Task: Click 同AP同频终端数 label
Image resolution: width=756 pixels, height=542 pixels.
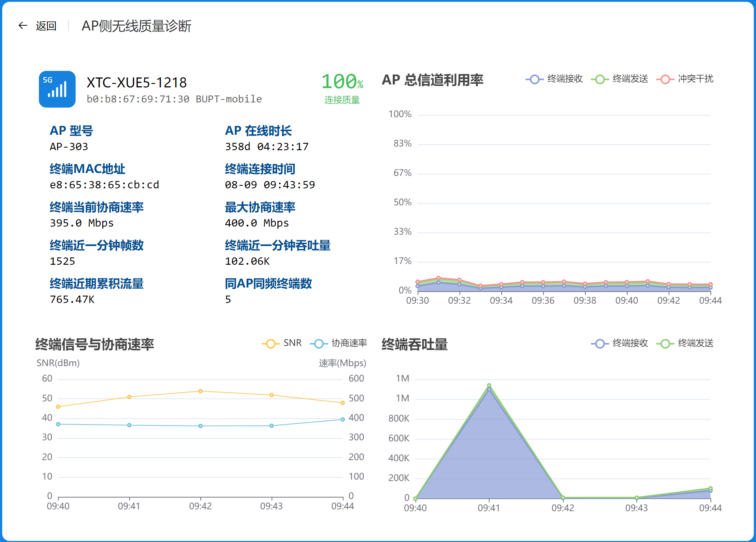Action: click(x=268, y=283)
